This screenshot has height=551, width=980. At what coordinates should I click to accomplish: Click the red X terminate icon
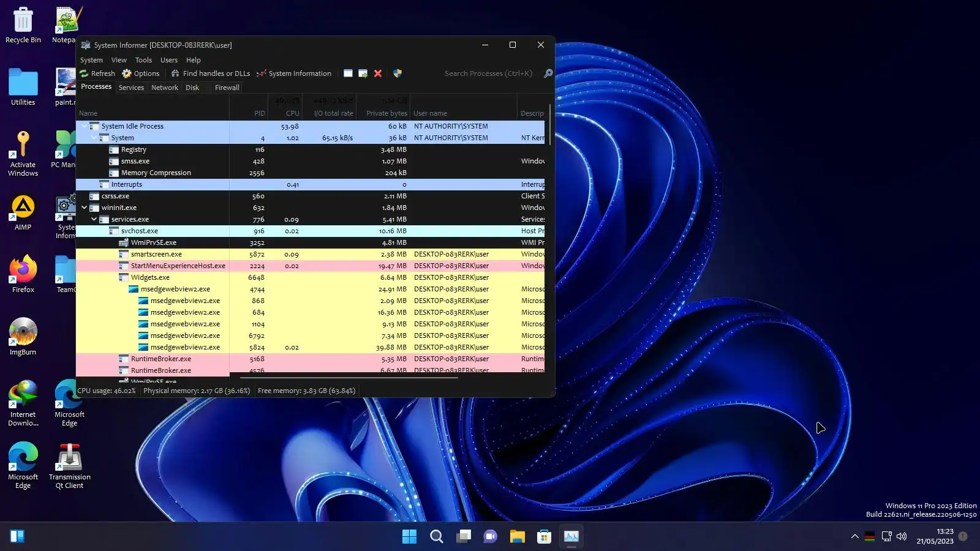(378, 73)
